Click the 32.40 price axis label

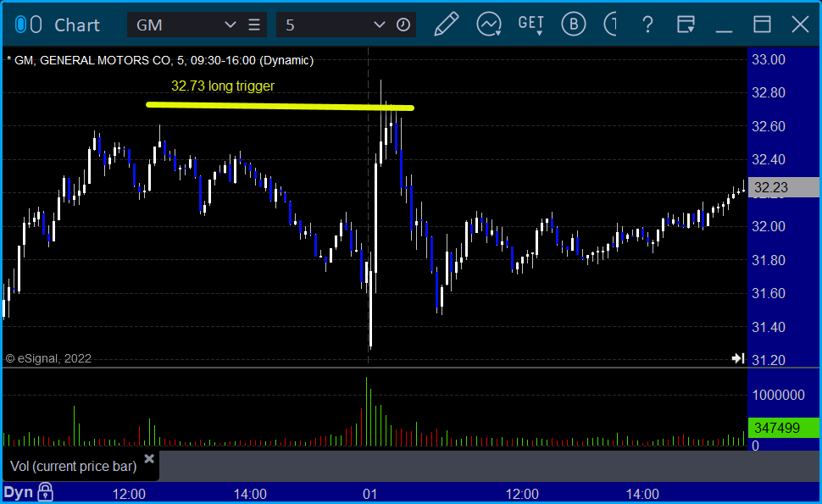(769, 159)
